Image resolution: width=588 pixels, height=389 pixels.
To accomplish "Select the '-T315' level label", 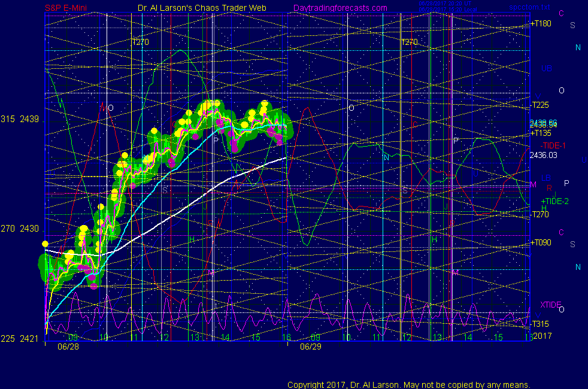I will tap(539, 324).
